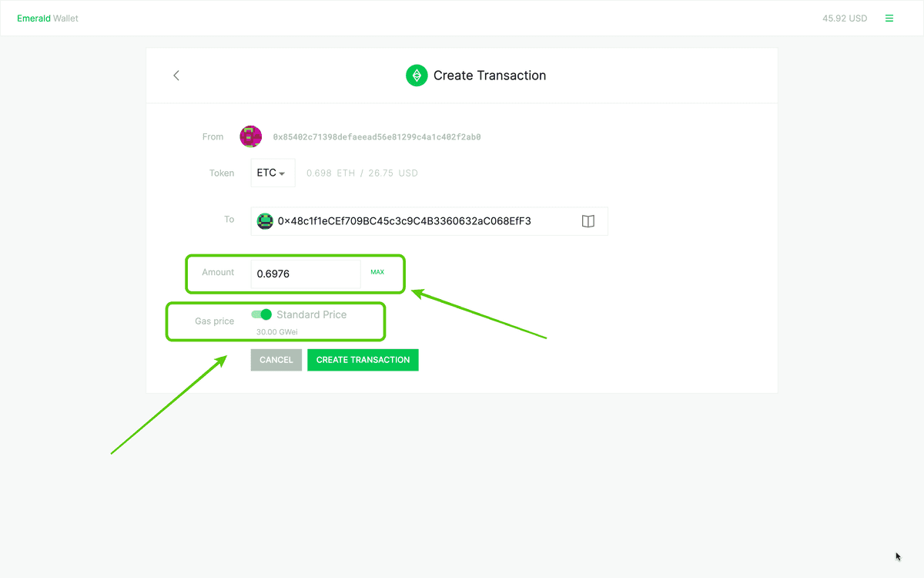The image size is (924, 578).
Task: Toggle the Standard Price gas switch
Action: (x=262, y=314)
